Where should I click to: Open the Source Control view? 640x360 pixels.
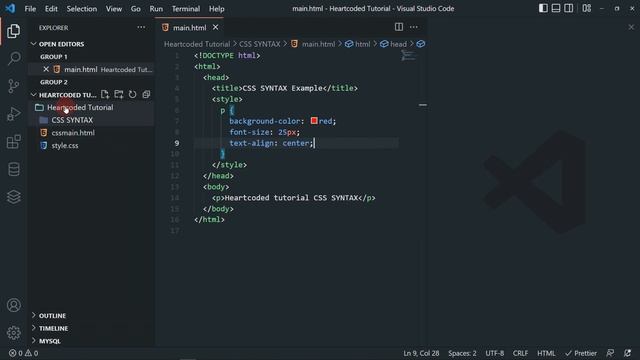[13, 86]
